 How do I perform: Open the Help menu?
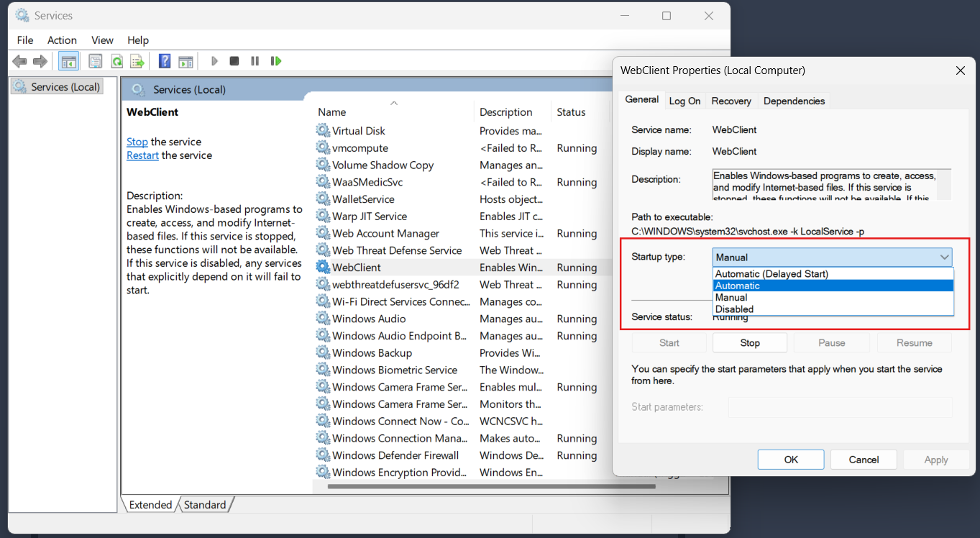point(138,40)
